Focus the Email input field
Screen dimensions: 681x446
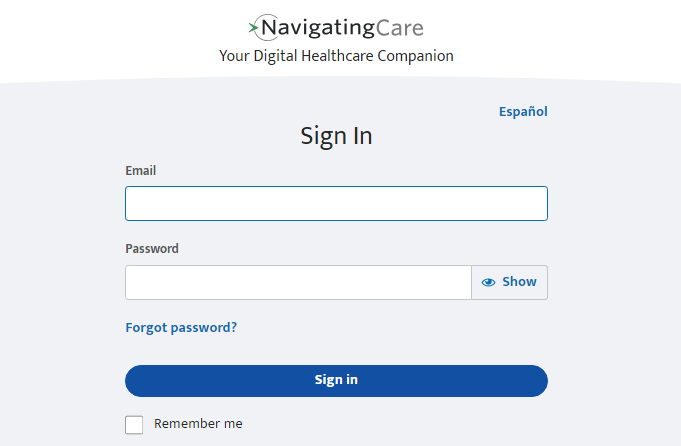tap(336, 204)
